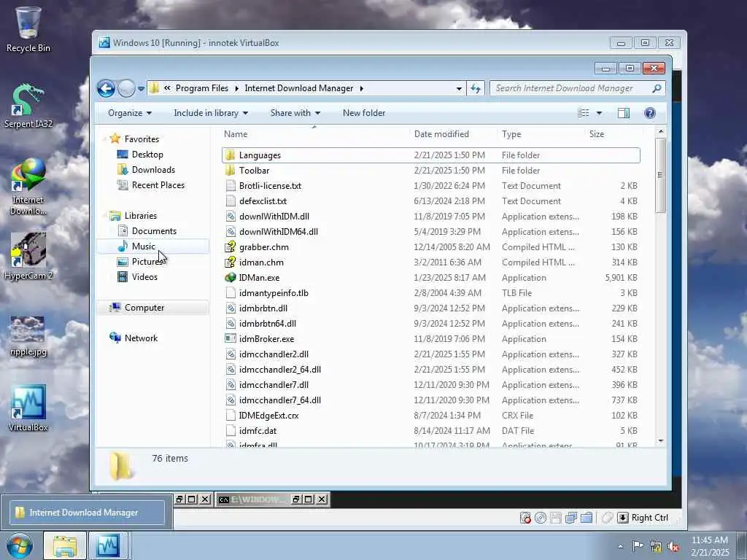
Task: Click the file list scroll down arrow
Action: 660,441
